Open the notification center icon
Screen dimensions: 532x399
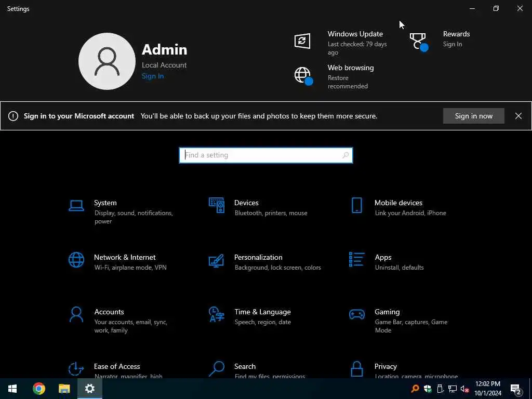tap(515, 389)
